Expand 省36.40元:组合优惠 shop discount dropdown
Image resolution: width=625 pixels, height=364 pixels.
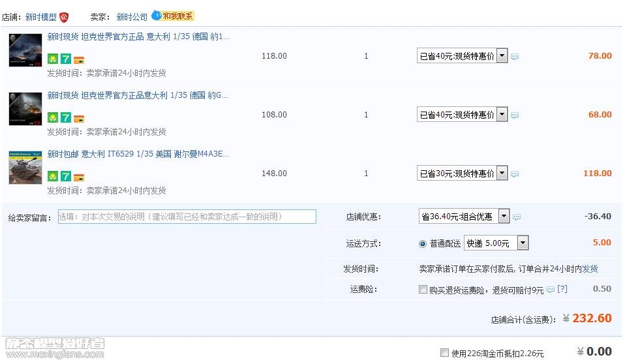(464, 216)
